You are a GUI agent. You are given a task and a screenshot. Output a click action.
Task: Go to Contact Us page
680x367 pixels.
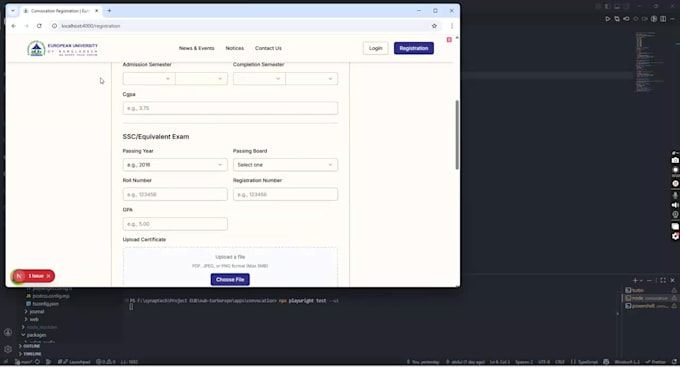268,48
